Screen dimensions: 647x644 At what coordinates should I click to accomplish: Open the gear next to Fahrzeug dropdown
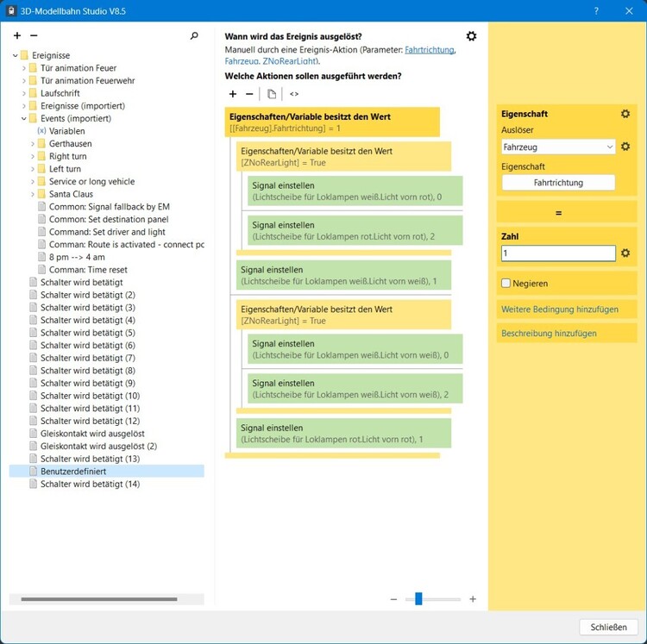[x=625, y=147]
